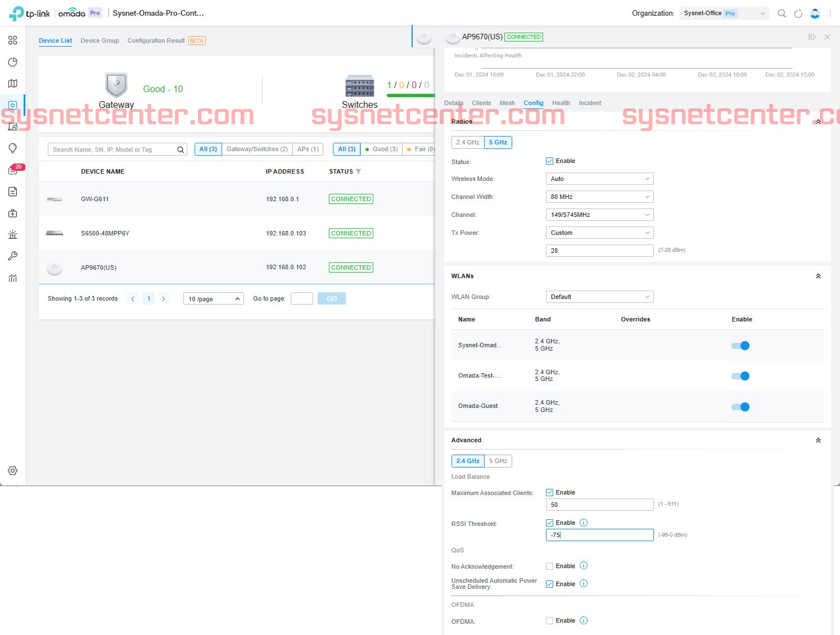Click the device search magnifier icon
Viewport: 840px width, 635px height.
click(180, 149)
